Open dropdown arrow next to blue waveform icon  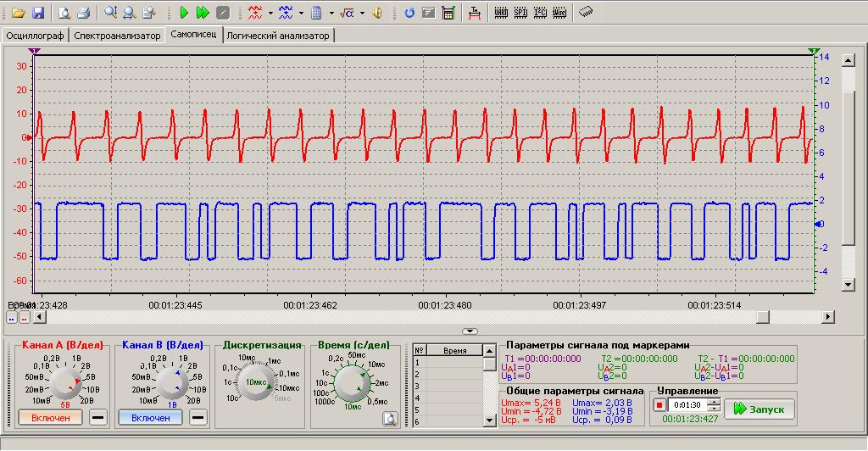(x=301, y=13)
